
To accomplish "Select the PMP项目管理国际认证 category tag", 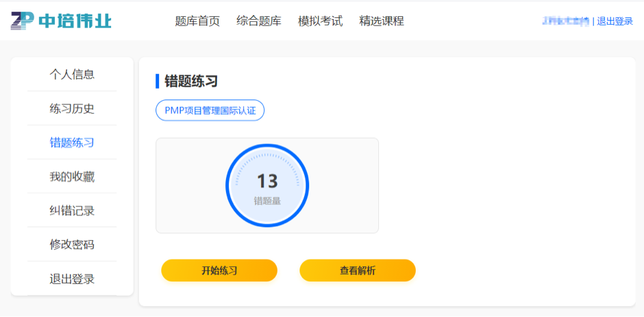I will [210, 110].
